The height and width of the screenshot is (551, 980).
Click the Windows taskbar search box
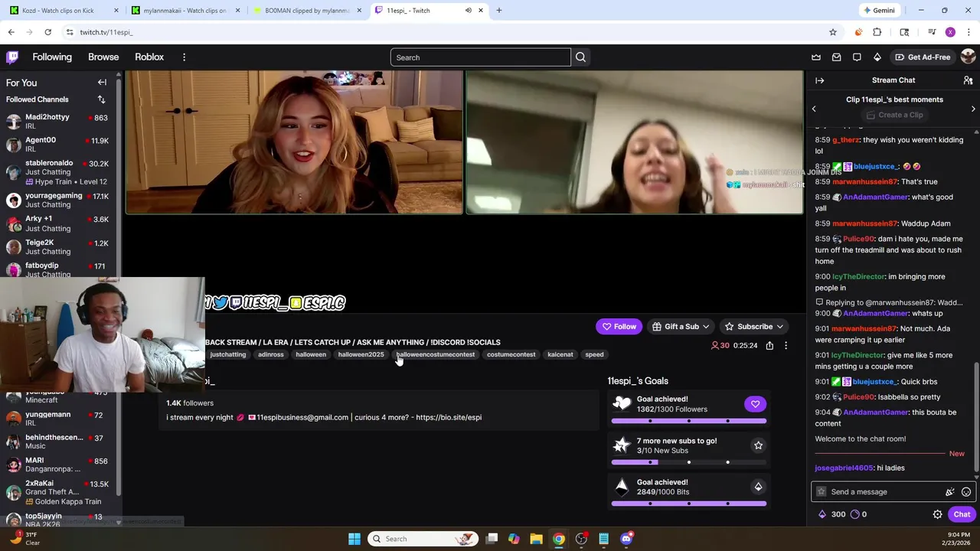pyautogui.click(x=423, y=539)
